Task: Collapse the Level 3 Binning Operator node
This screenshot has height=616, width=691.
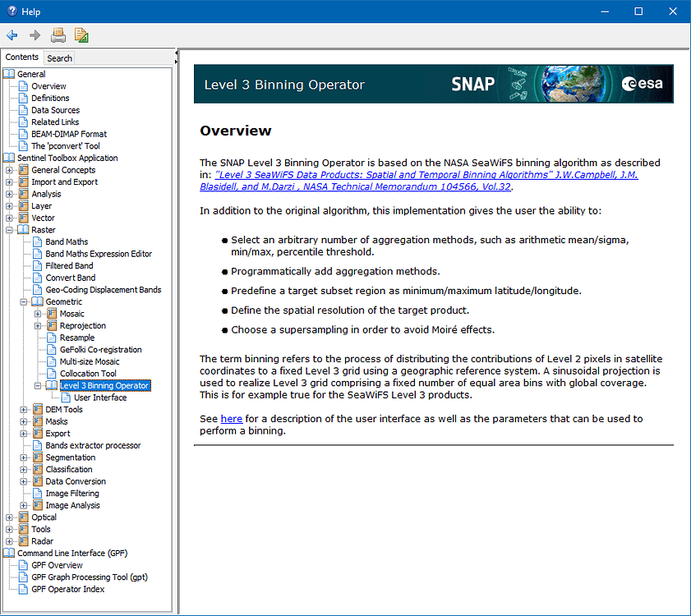Action: (x=38, y=385)
